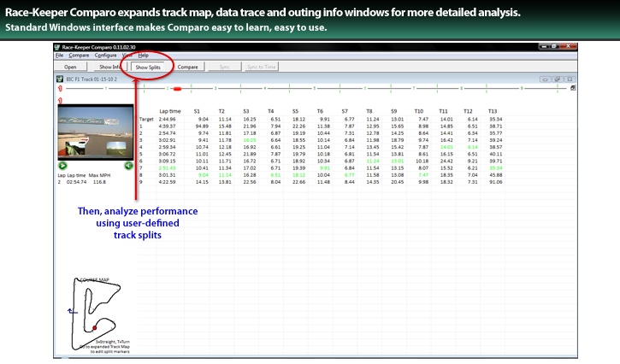Screen dimensions: 620x364
Task: Click the small icon at timeline right end
Action: coord(572,88)
